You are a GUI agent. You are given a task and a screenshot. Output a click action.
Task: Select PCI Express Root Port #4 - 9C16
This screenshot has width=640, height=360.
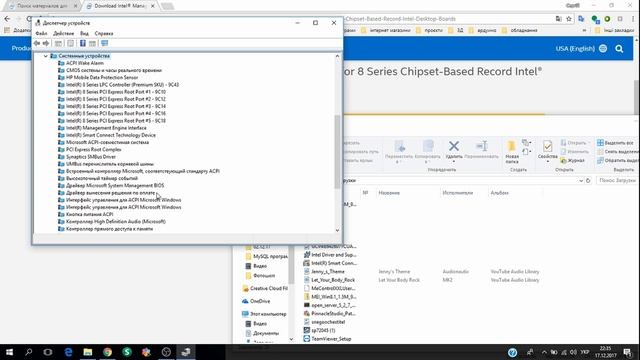(x=116, y=113)
